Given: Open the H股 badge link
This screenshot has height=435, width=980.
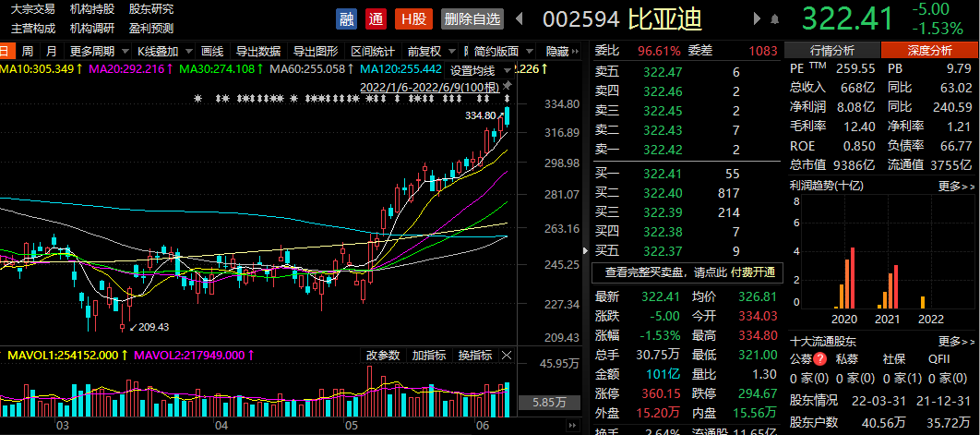Looking at the screenshot, I should tap(413, 19).
